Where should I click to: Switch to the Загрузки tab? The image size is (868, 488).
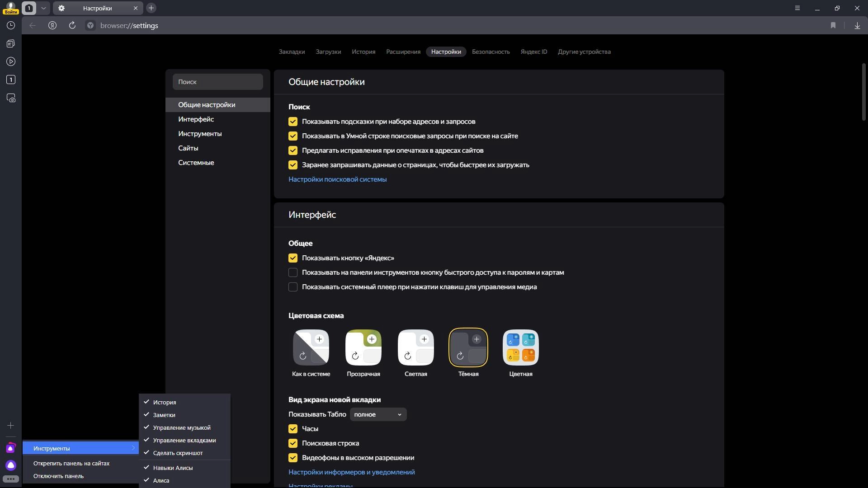point(328,52)
